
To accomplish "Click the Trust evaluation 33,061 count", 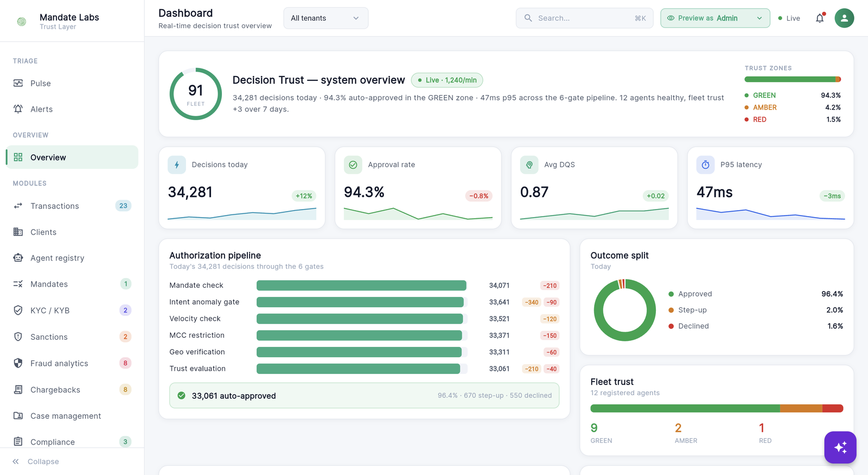I will (499, 369).
